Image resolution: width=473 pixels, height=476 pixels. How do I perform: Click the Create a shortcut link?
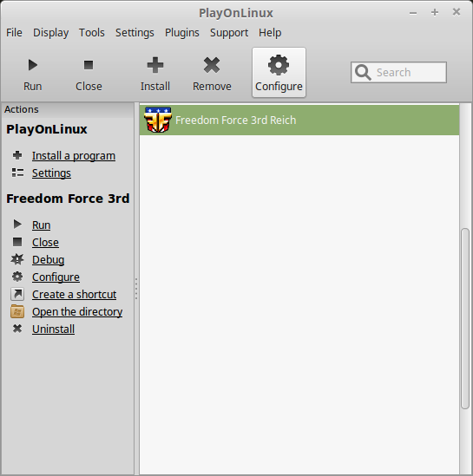click(75, 294)
